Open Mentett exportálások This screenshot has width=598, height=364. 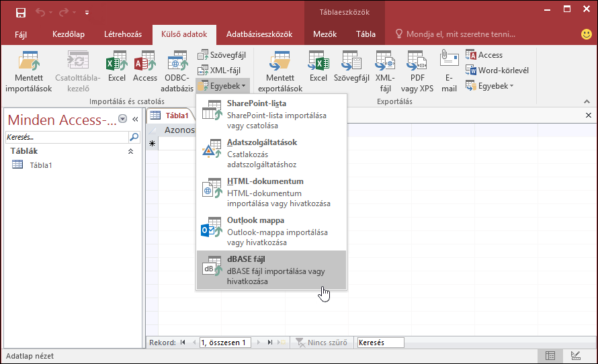click(280, 72)
